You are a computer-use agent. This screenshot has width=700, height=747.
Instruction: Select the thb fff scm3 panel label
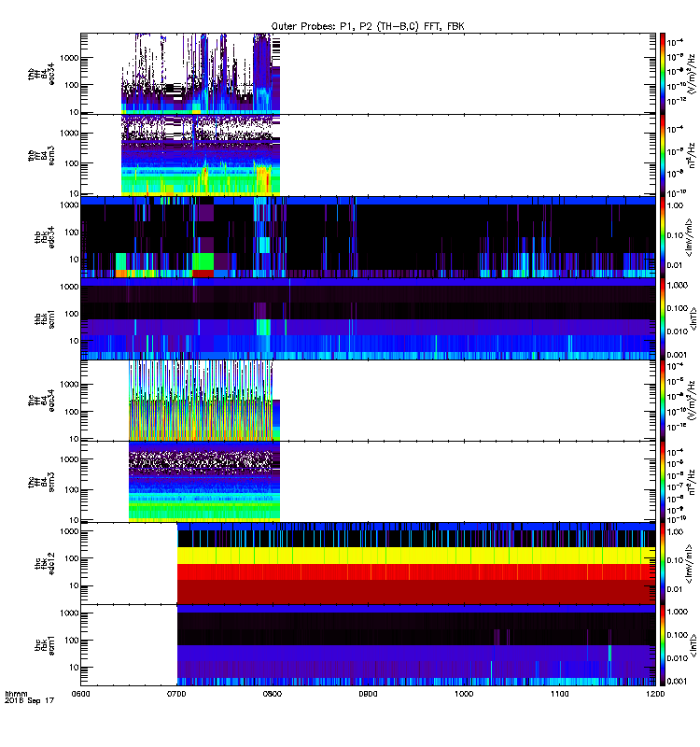tap(41, 156)
